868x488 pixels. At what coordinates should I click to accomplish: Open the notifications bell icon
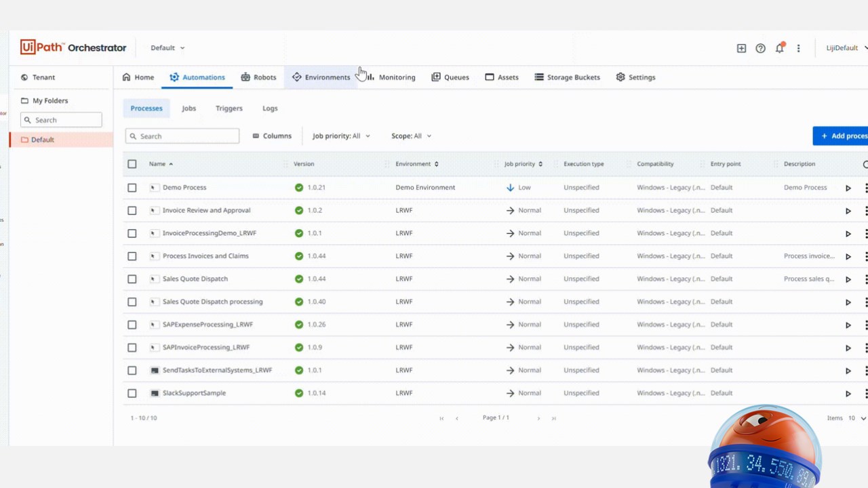click(x=780, y=48)
